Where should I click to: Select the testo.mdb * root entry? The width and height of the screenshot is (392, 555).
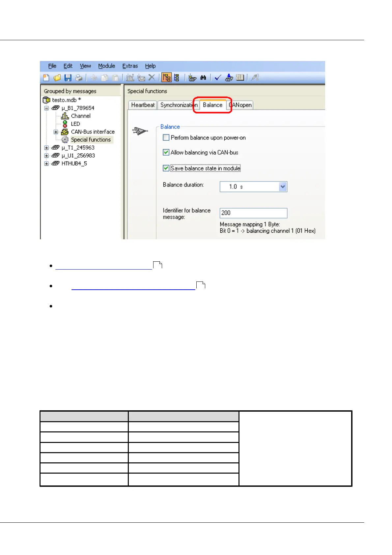click(x=67, y=100)
